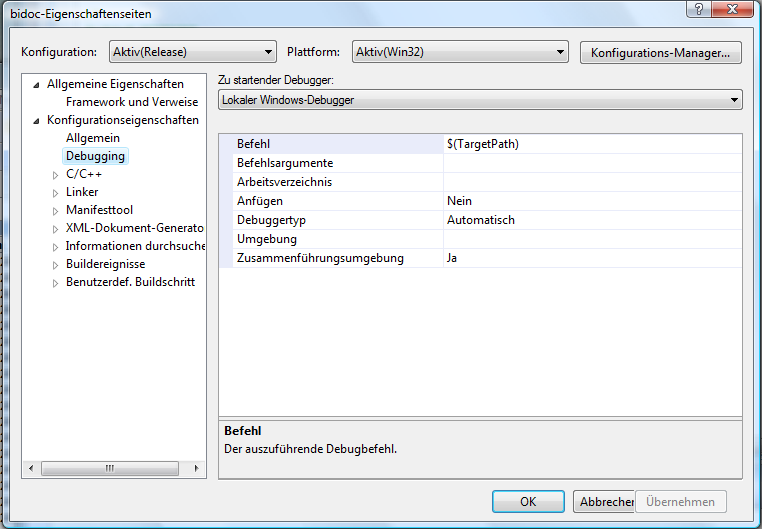Select the Allgemein tree item
762x529 pixels.
pyautogui.click(x=93, y=138)
